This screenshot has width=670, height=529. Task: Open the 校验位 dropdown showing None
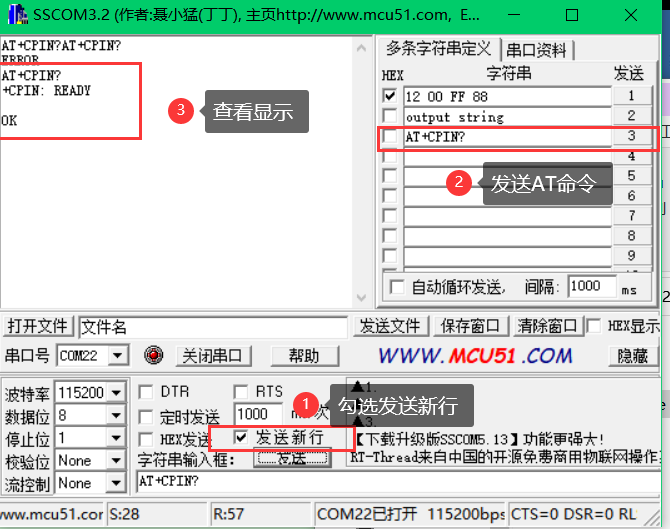(x=116, y=460)
